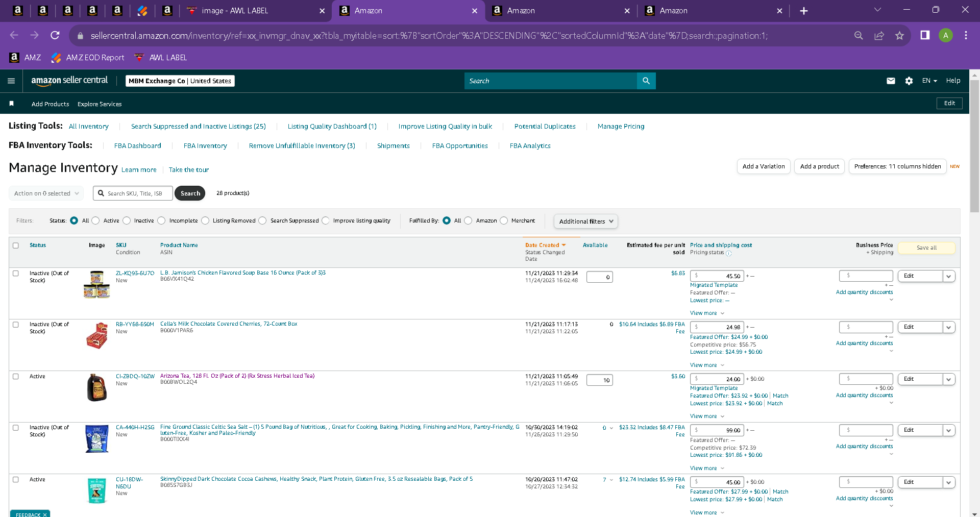The image size is (980, 517).
Task: Click the price field showing 45.50
Action: click(x=717, y=276)
